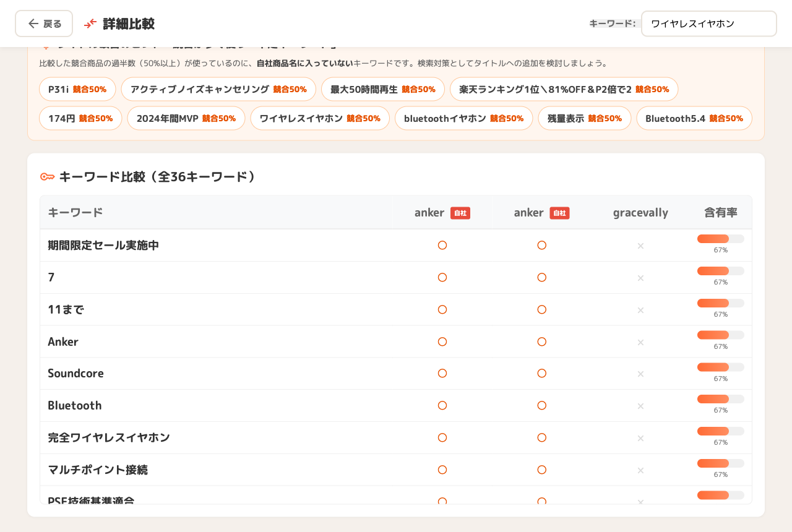This screenshot has width=792, height=532.
Task: Click the 含有率 column header
Action: (721, 212)
